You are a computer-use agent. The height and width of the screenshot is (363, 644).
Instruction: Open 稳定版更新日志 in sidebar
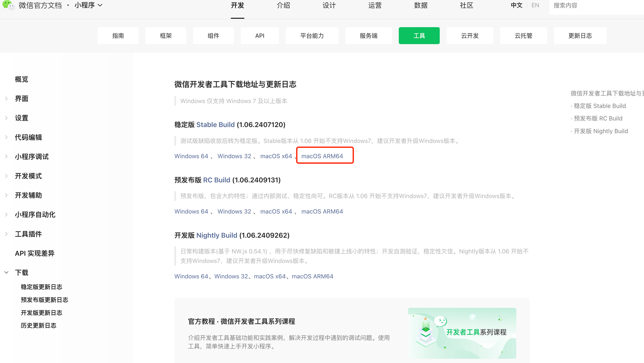pos(42,287)
